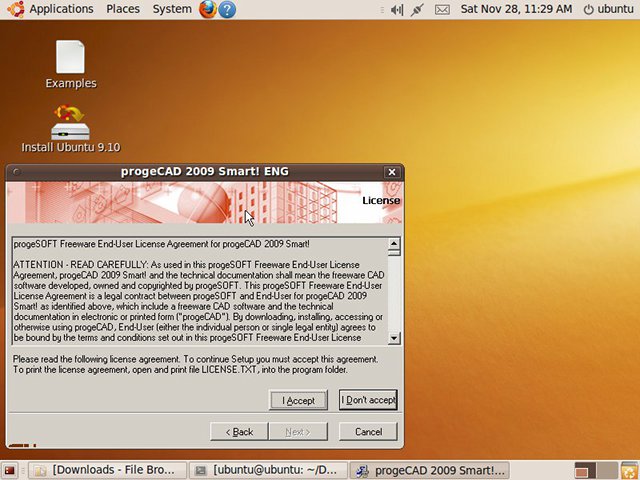The width and height of the screenshot is (640, 480).
Task: Click inside the license agreement text box
Action: click(200, 291)
